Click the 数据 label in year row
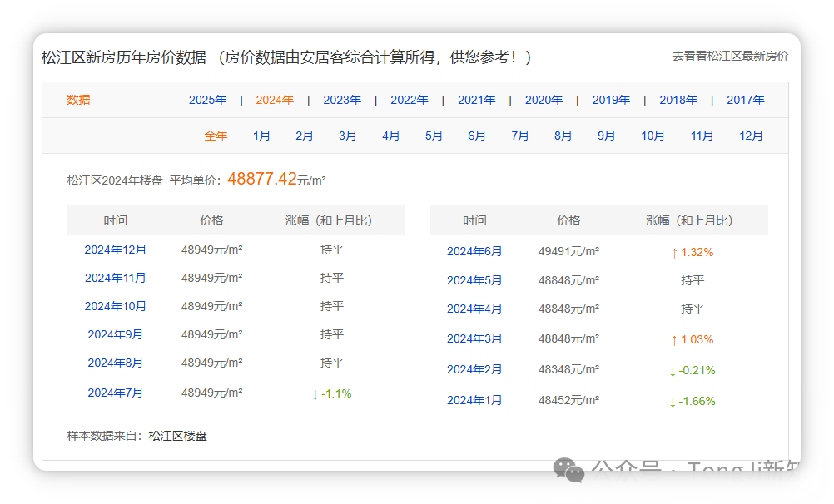The width and height of the screenshot is (834, 504). coord(78,100)
